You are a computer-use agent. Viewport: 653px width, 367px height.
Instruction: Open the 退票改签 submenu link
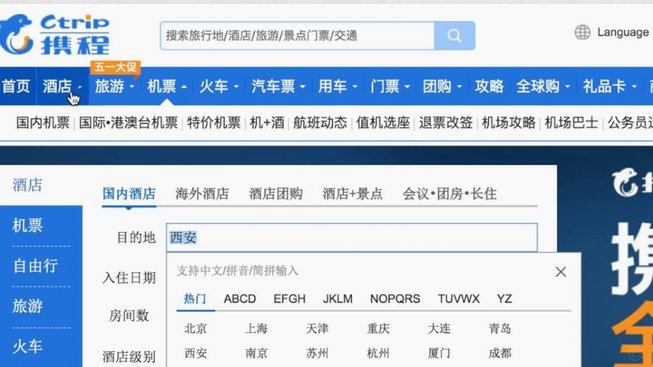(x=446, y=123)
